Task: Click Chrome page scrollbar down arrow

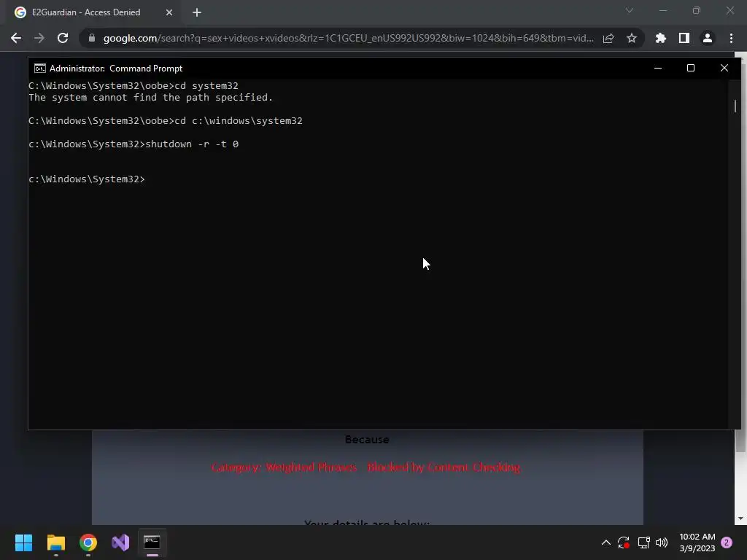Action: click(x=740, y=518)
